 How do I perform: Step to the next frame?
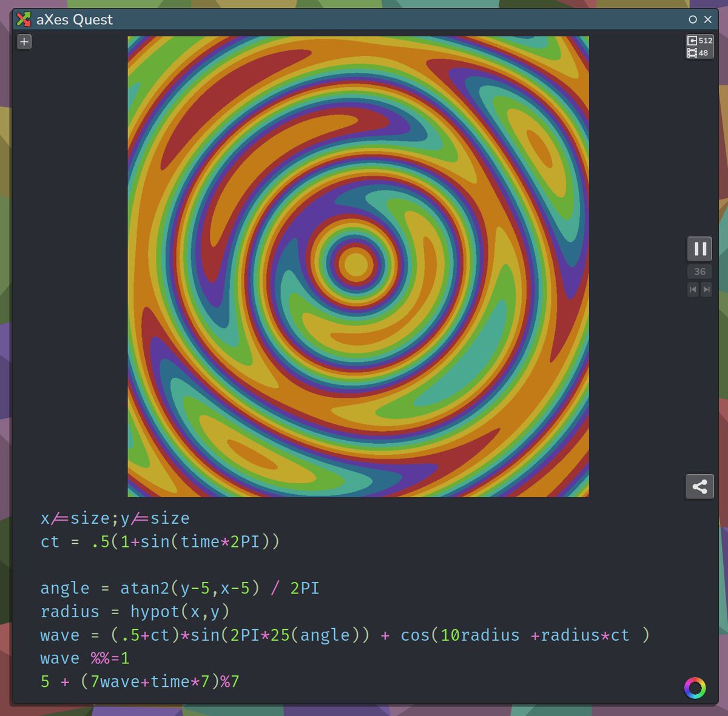click(x=706, y=289)
